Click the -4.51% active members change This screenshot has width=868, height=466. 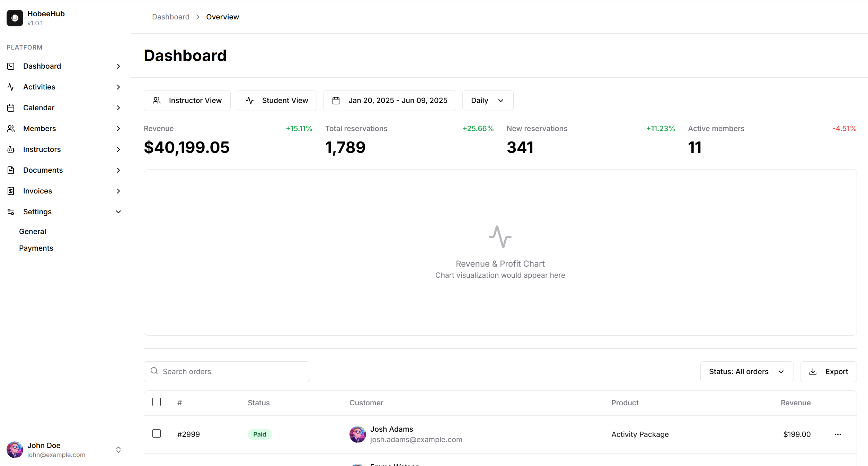tap(844, 129)
